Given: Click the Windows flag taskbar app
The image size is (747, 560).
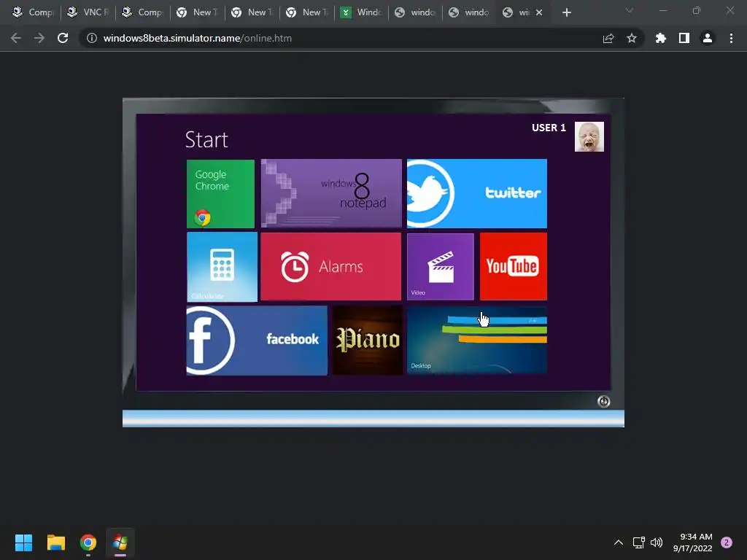Looking at the screenshot, I should pos(120,542).
